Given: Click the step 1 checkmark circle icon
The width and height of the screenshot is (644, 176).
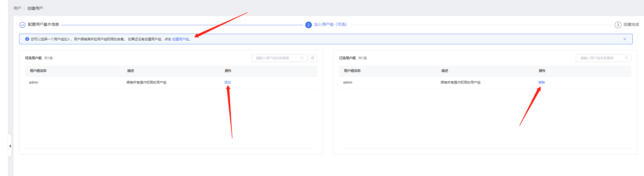Looking at the screenshot, I should click(x=22, y=25).
